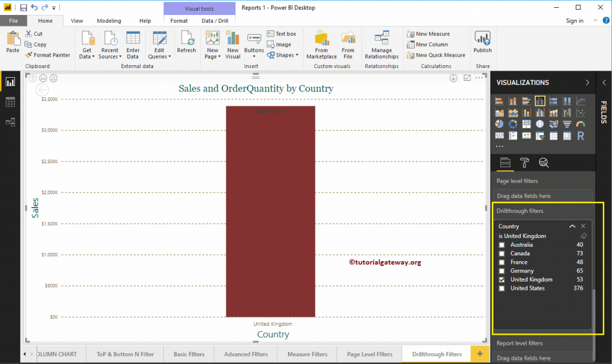Click Sign in at the top right

pos(574,20)
